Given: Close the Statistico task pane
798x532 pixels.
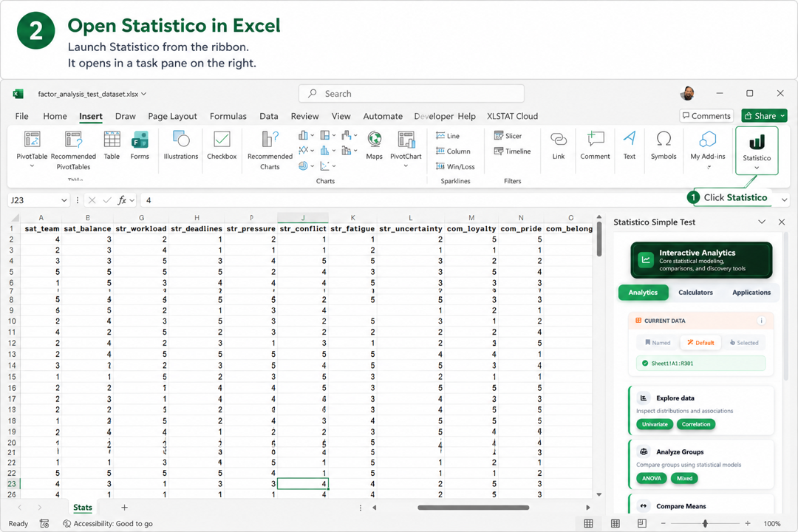Looking at the screenshot, I should 782,222.
